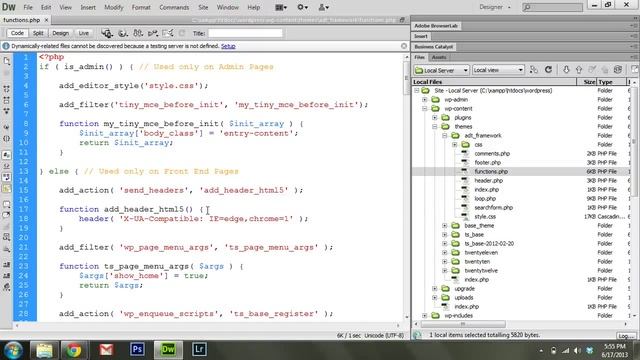This screenshot has height=360, width=640.
Task: Click the Log... button in Files panel
Action: [626, 336]
